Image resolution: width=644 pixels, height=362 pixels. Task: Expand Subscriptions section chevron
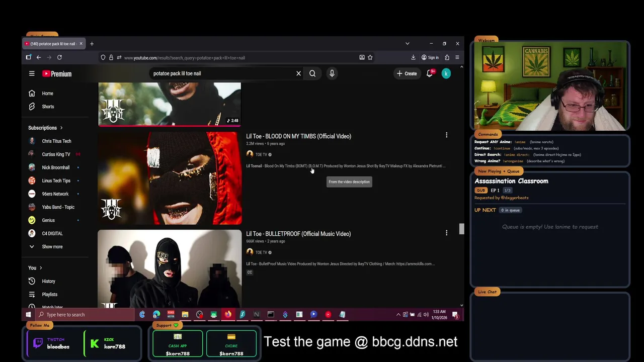click(61, 128)
